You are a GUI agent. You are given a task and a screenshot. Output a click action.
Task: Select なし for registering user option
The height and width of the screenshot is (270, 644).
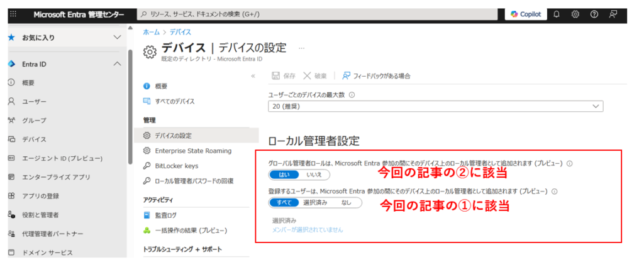[x=347, y=203]
